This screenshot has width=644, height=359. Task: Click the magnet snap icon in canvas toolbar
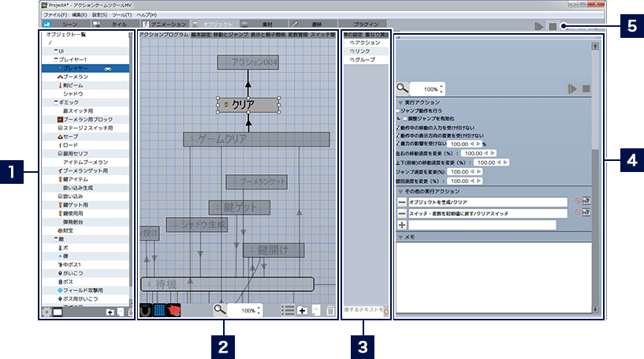point(147,311)
